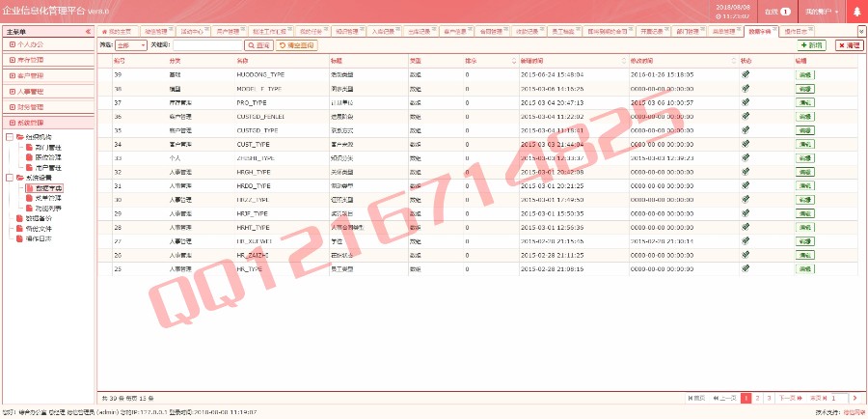Click the tree icon in top-right corner
Screen dimensions: 868x419
tap(857, 12)
